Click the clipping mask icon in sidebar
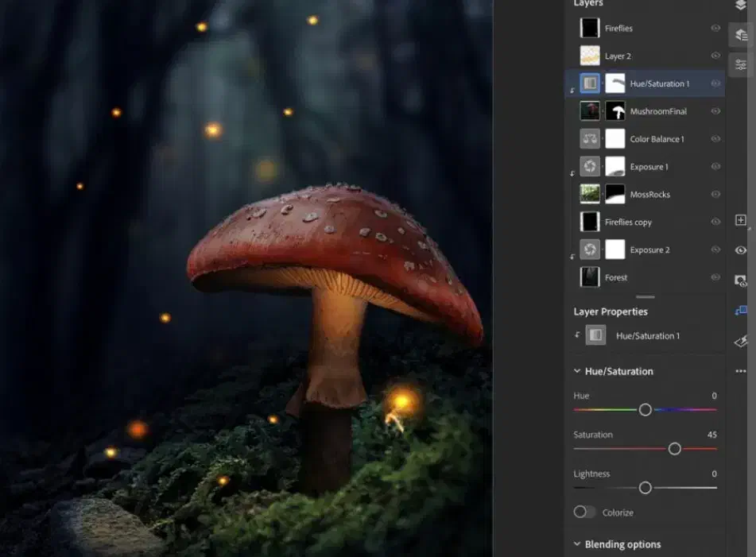The width and height of the screenshot is (756, 557). (x=740, y=311)
